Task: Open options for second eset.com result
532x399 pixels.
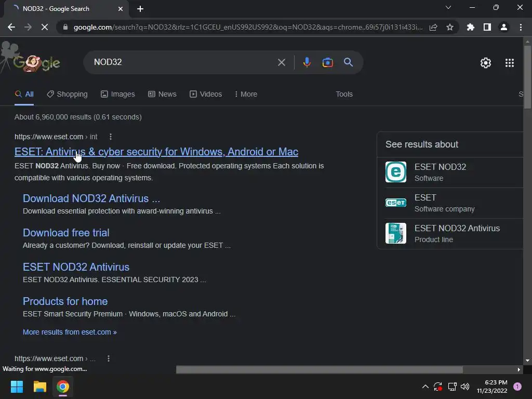Action: coord(109,358)
